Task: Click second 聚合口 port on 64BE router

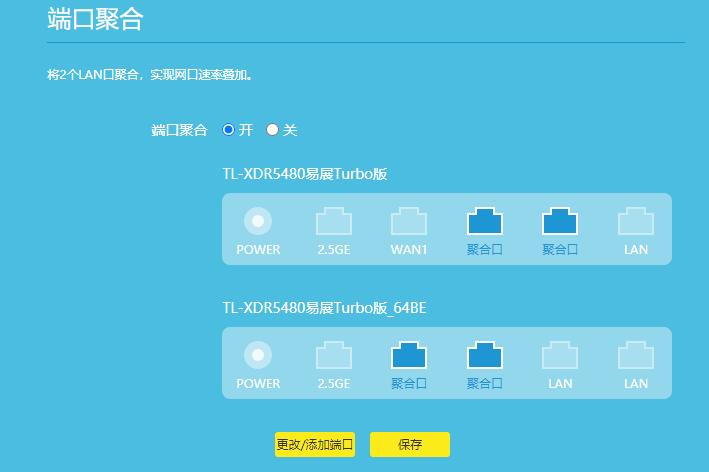Action: click(x=485, y=355)
